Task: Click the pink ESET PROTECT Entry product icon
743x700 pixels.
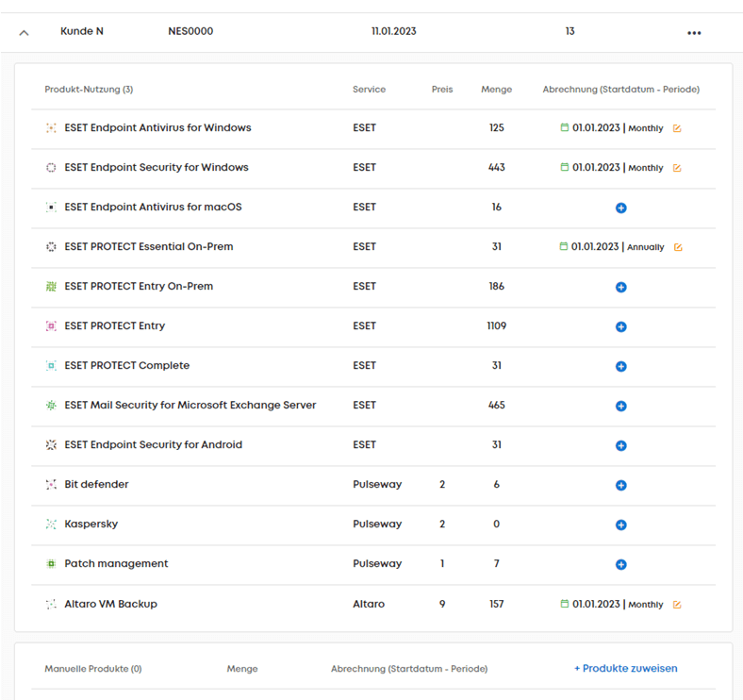Action: point(51,325)
